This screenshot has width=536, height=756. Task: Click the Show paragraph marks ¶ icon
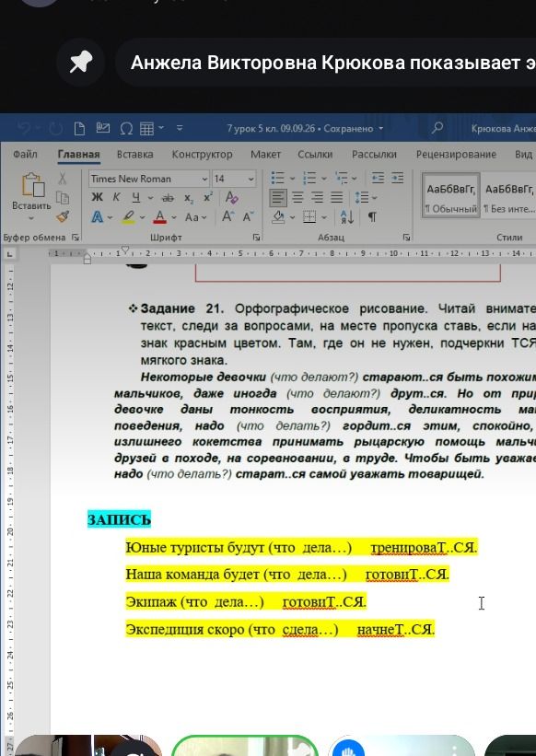tap(372, 217)
